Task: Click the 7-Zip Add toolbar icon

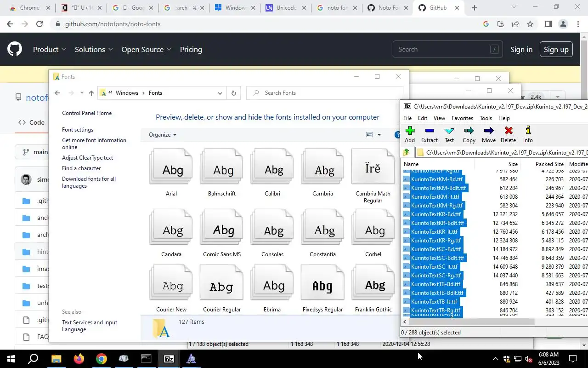Action: click(410, 131)
